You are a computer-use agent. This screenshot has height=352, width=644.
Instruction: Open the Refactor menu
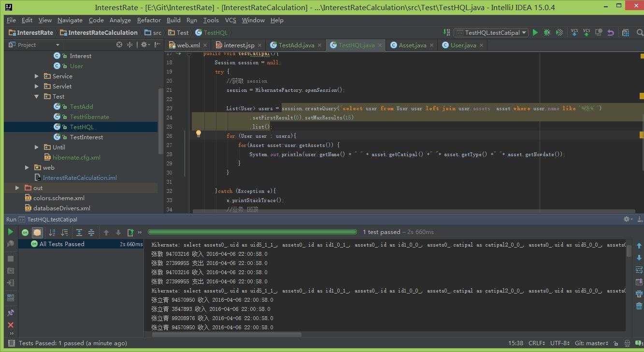click(x=148, y=20)
